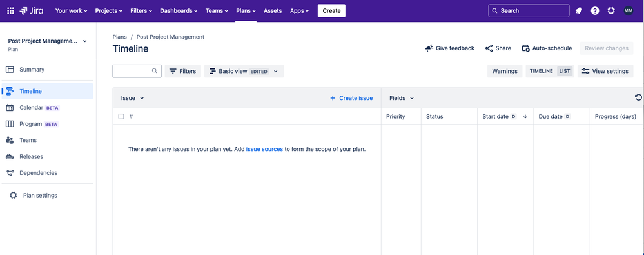
Task: Expand the Dashboards menu
Action: 179,11
